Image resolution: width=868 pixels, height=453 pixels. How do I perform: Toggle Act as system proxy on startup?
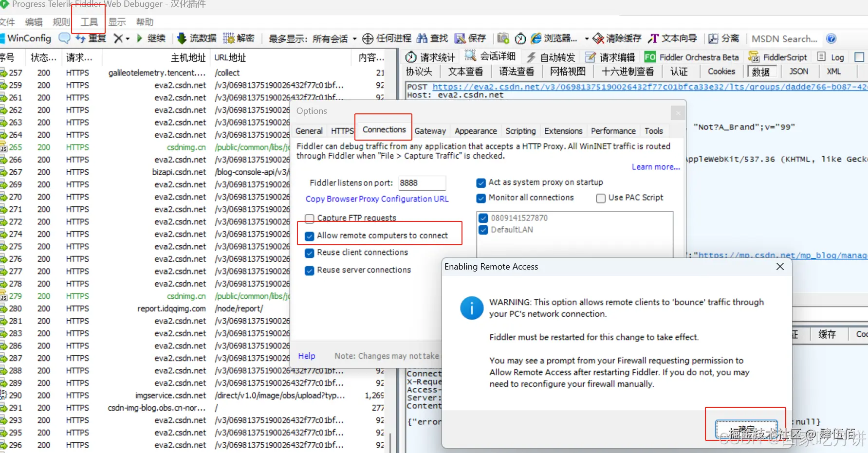(481, 183)
